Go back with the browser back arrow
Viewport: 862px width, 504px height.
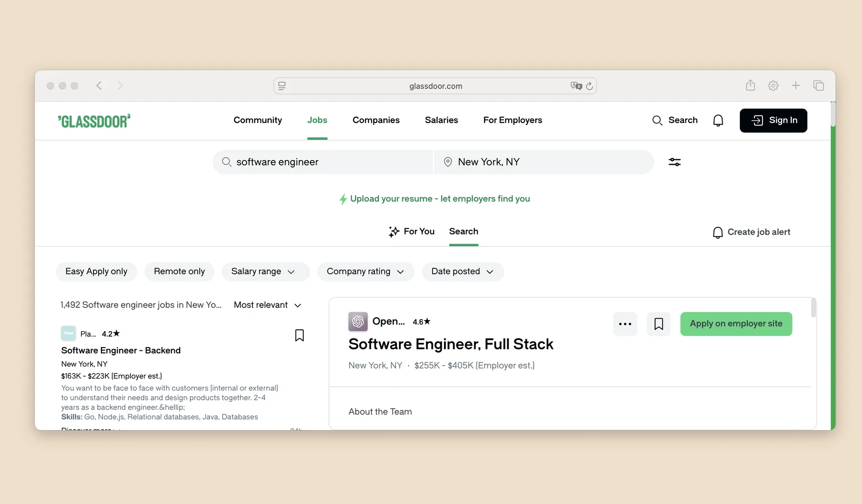point(99,86)
